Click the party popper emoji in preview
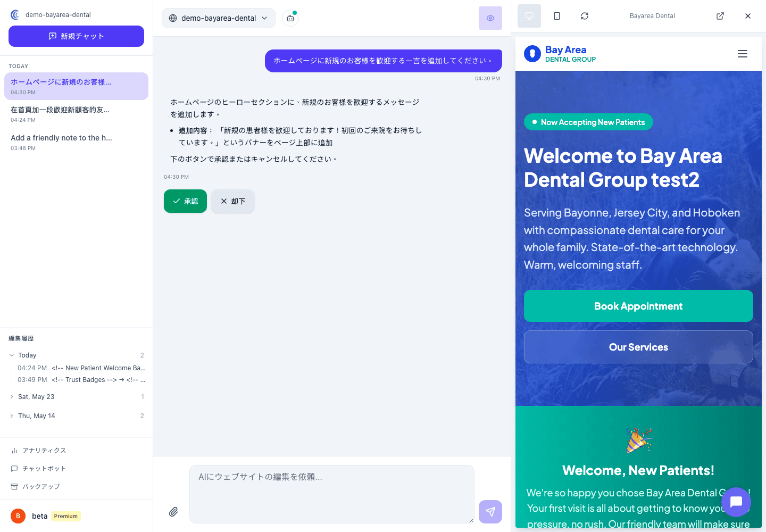The image size is (766, 532). pyautogui.click(x=638, y=440)
